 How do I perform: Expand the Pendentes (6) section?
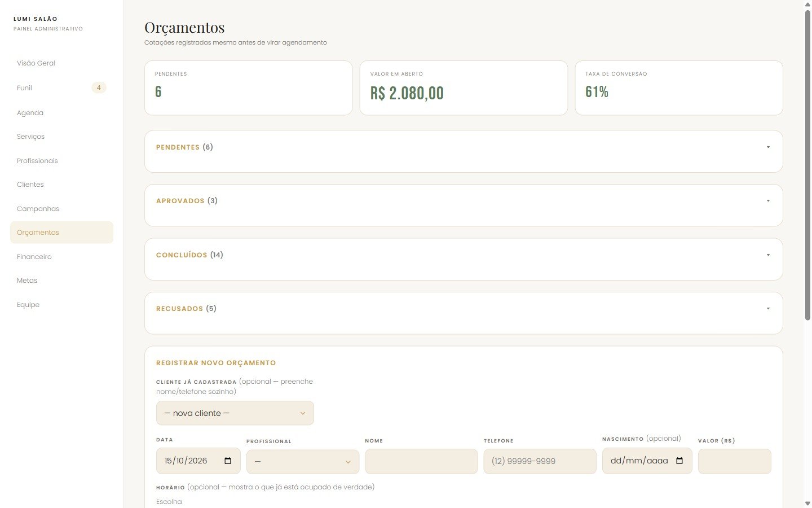[x=464, y=147]
